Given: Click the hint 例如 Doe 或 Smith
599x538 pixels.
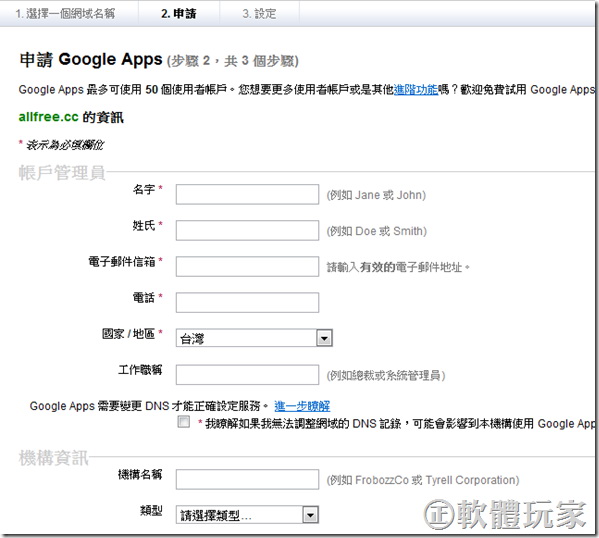Looking at the screenshot, I should pyautogui.click(x=376, y=231).
